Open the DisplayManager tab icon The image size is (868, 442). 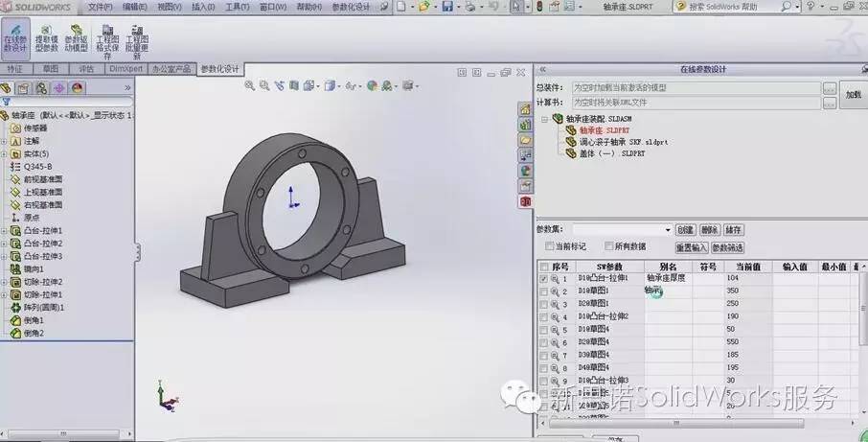pos(77,88)
